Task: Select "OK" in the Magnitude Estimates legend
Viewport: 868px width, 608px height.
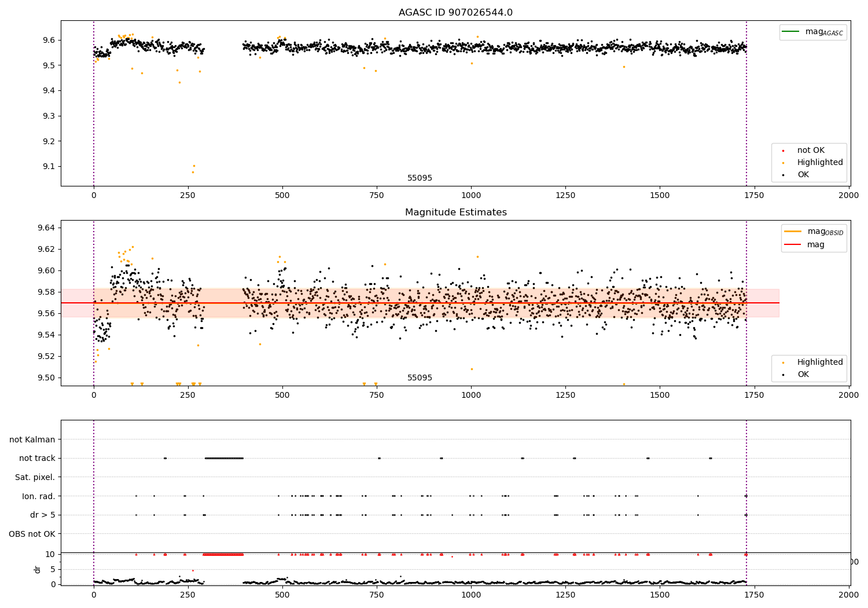Action: pos(803,375)
